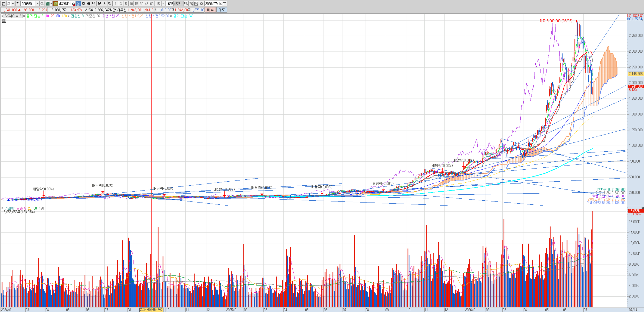Toggle the left side panel icon

pos(3,4)
